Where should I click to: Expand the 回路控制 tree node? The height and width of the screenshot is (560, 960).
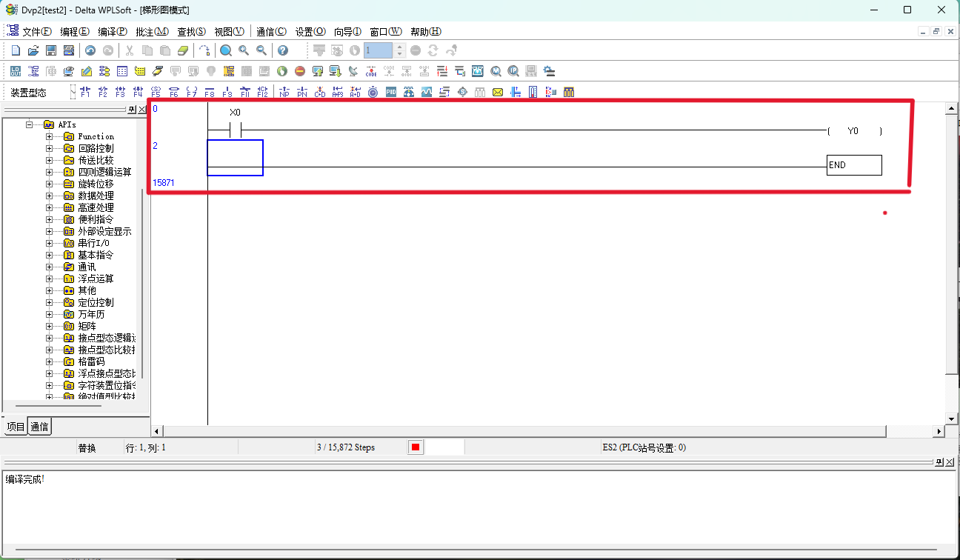pyautogui.click(x=50, y=148)
